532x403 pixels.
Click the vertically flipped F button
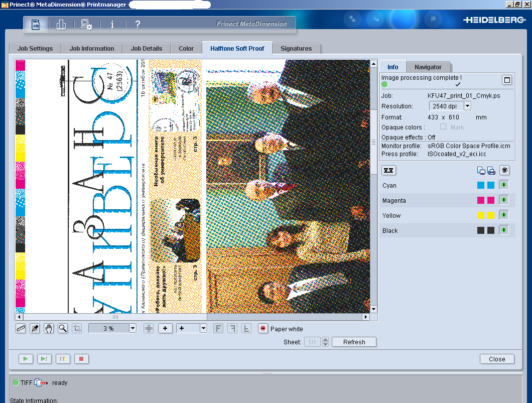click(x=246, y=328)
